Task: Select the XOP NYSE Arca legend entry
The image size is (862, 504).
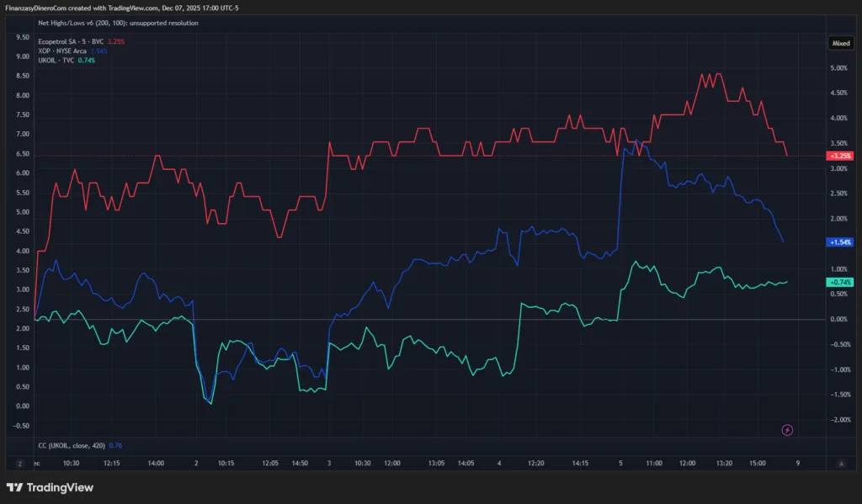Action: click(x=67, y=50)
